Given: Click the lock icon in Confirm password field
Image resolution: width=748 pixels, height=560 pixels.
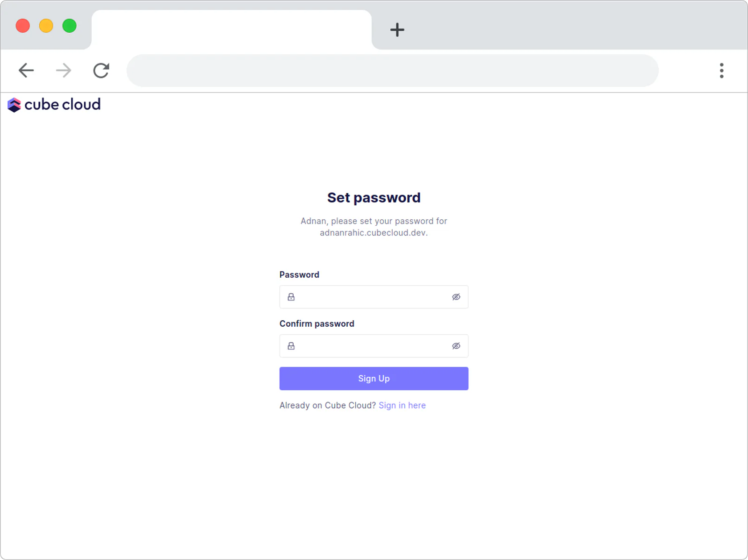Looking at the screenshot, I should pyautogui.click(x=291, y=346).
